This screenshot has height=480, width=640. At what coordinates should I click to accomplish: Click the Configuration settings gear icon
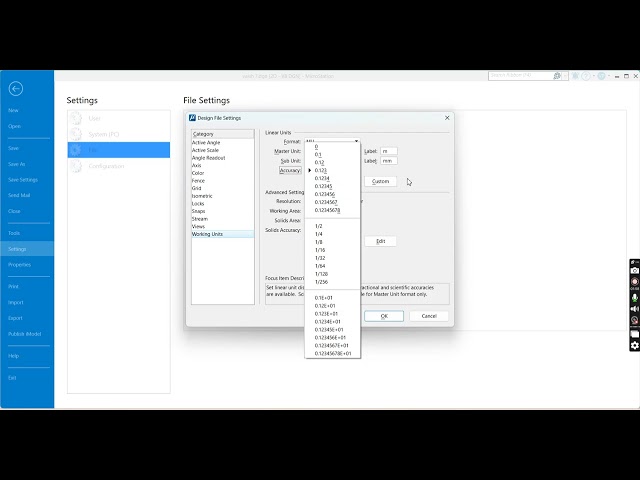click(76, 166)
